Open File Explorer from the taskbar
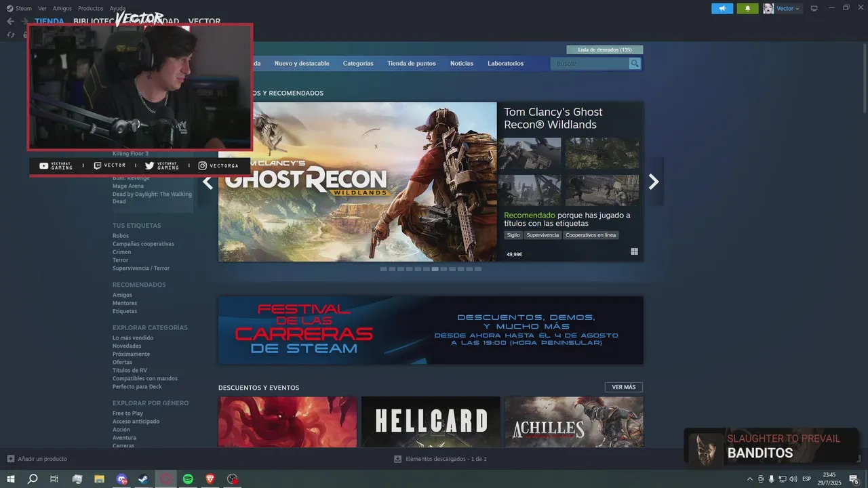The image size is (868, 488). (x=99, y=479)
